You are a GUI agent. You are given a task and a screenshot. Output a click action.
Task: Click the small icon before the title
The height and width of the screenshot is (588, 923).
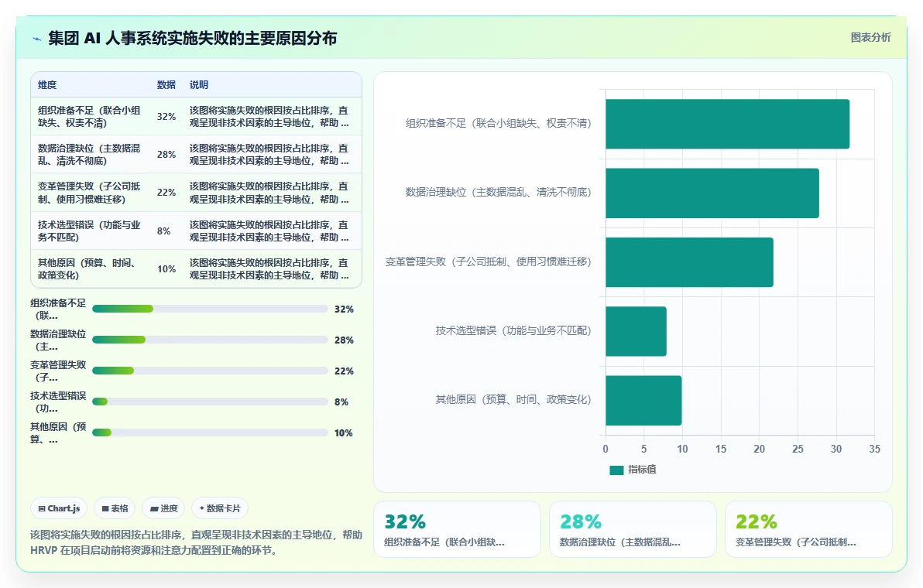(x=36, y=39)
